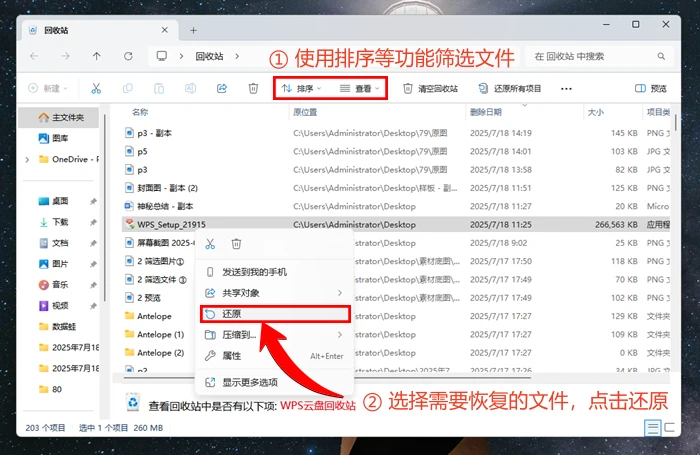700x455 pixels.
Task: Switch to large icons view in the status bar
Action: point(669,427)
